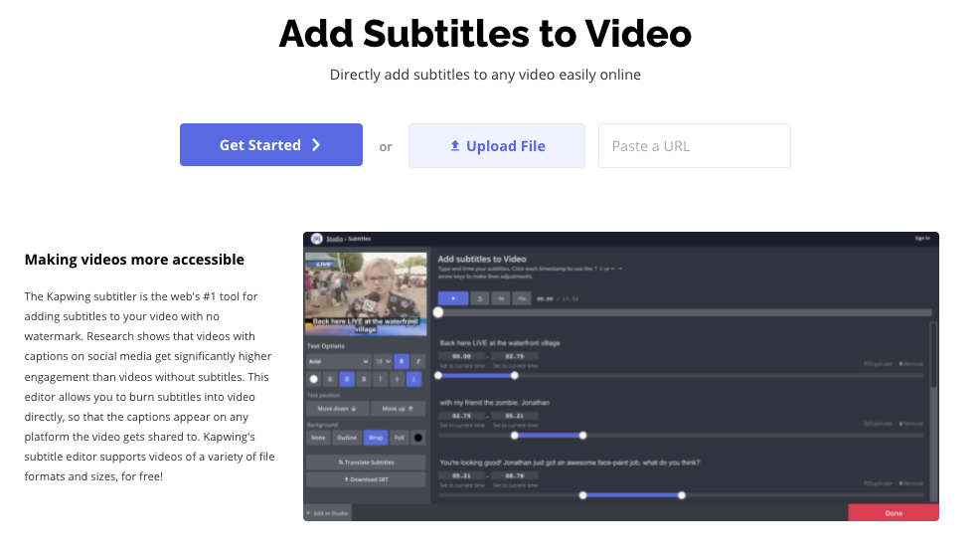Select right text alignment

point(364,379)
